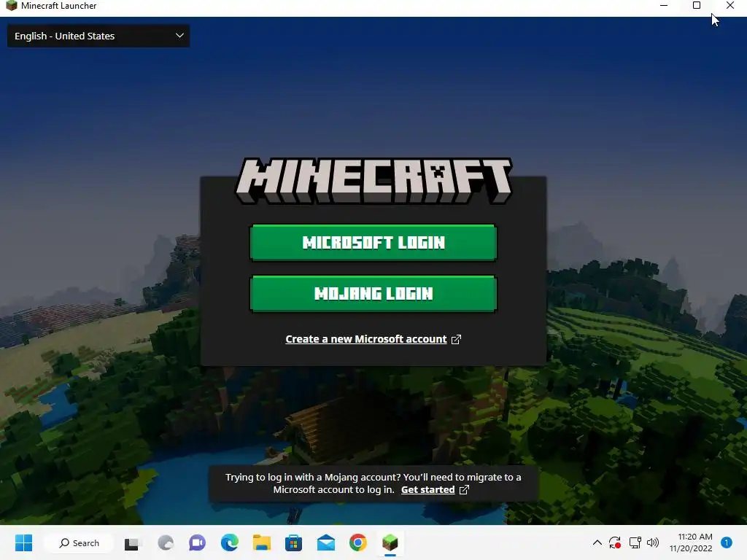Screen dimensions: 747x560
Task: Click the external link icon beside Get started
Action: pos(464,489)
